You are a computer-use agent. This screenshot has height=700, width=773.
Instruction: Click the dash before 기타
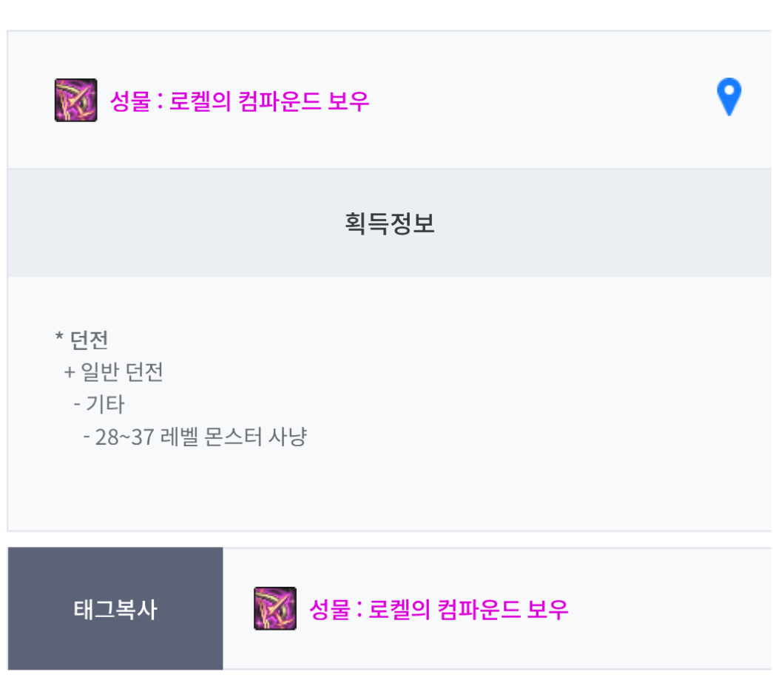(77, 405)
